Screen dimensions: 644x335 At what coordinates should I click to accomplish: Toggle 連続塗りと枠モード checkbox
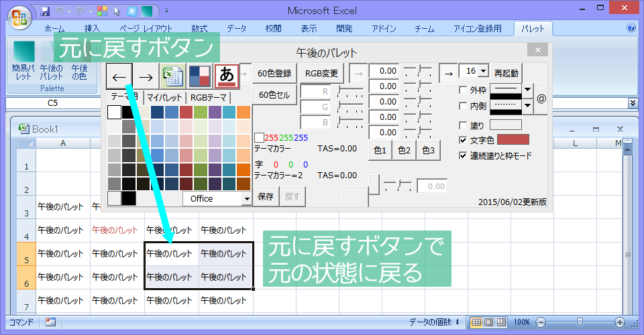(463, 156)
